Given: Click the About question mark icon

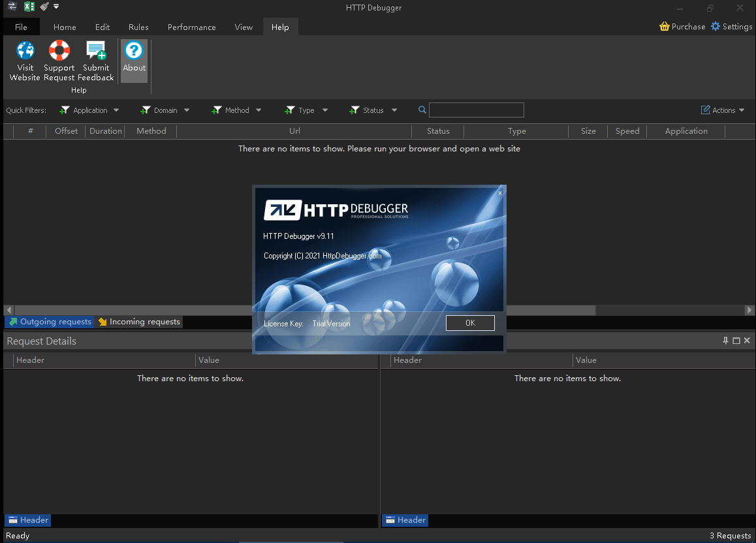Looking at the screenshot, I should coord(134,51).
